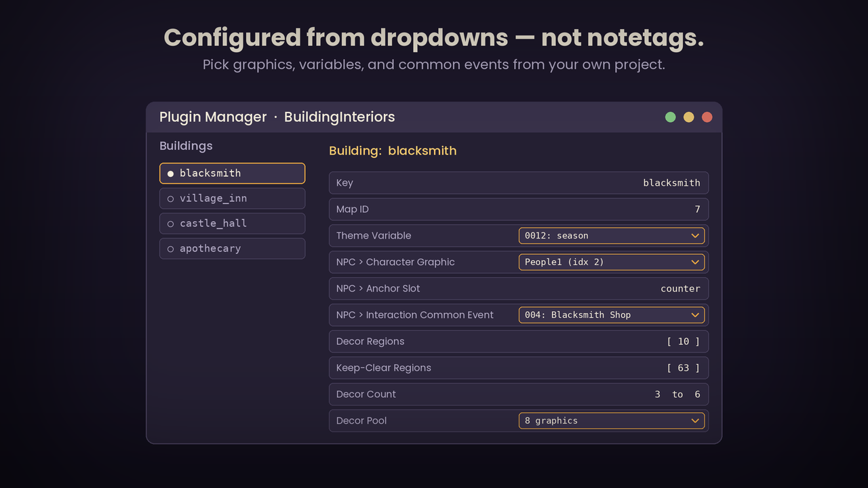
Task: Click the Plugin Manager title text
Action: (213, 117)
